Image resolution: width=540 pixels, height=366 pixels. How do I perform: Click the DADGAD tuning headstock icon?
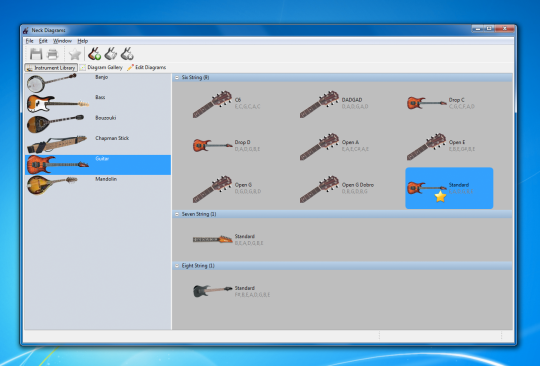click(x=319, y=104)
